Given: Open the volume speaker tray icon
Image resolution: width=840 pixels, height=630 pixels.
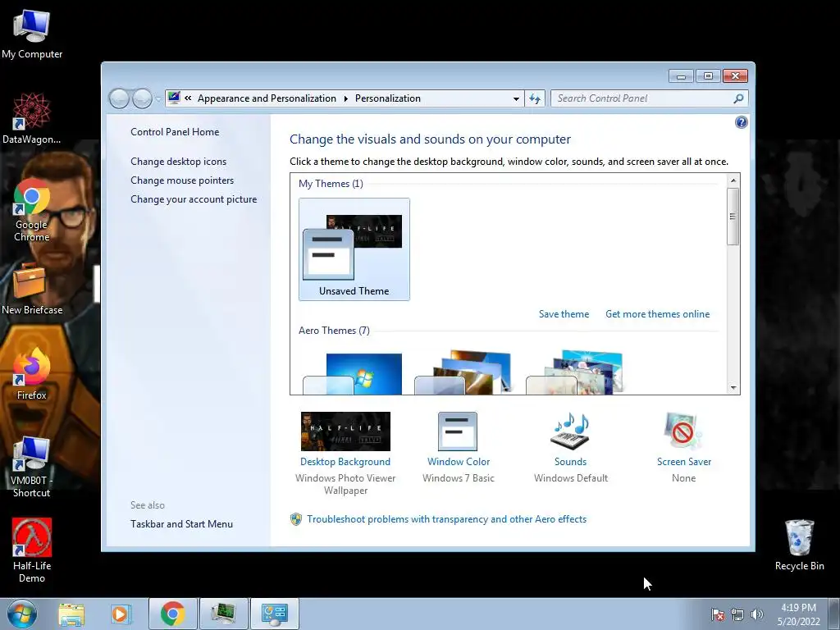Looking at the screenshot, I should pos(756,614).
